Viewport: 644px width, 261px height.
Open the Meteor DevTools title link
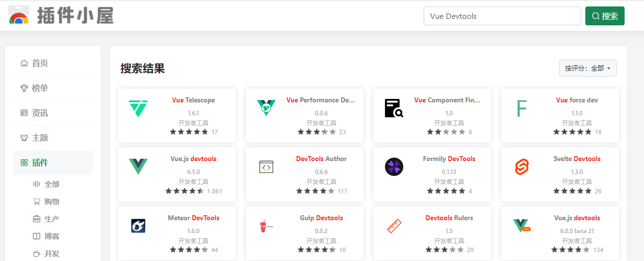(193, 218)
